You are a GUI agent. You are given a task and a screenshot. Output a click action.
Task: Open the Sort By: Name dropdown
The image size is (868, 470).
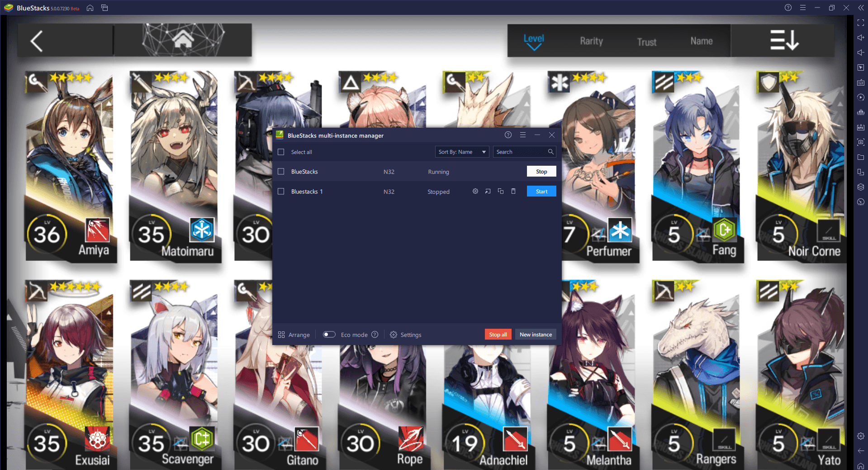click(462, 152)
